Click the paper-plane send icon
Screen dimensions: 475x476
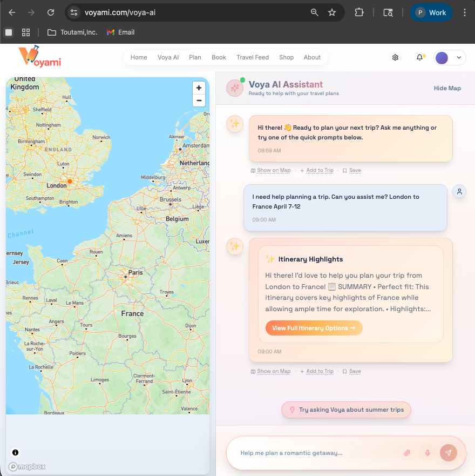click(x=449, y=453)
